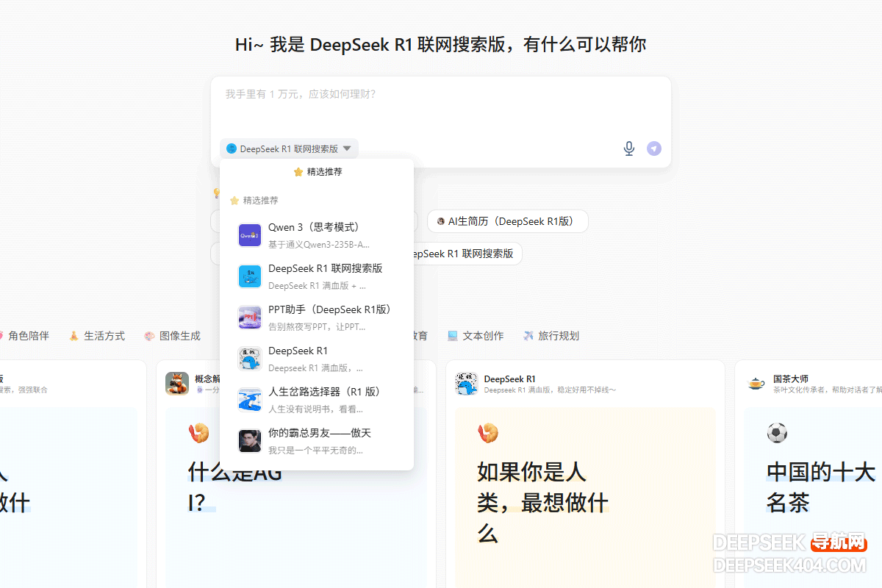
Task: Click the 生活方式 tab icon
Action: tap(74, 336)
